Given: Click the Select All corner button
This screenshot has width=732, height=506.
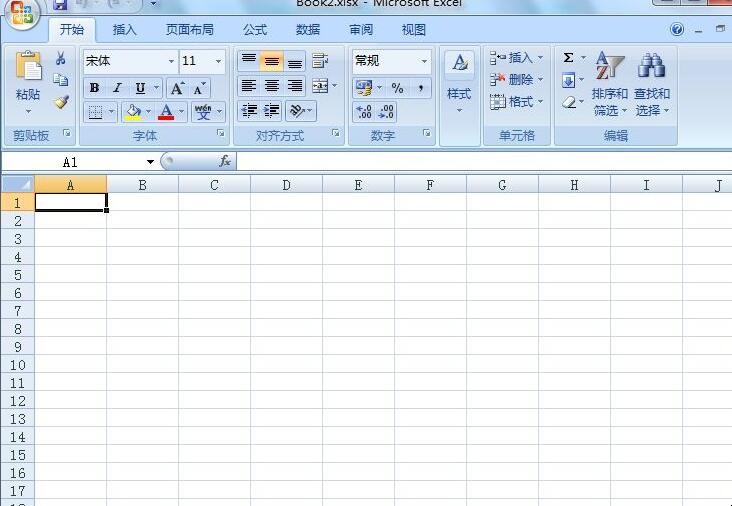Looking at the screenshot, I should [x=18, y=184].
